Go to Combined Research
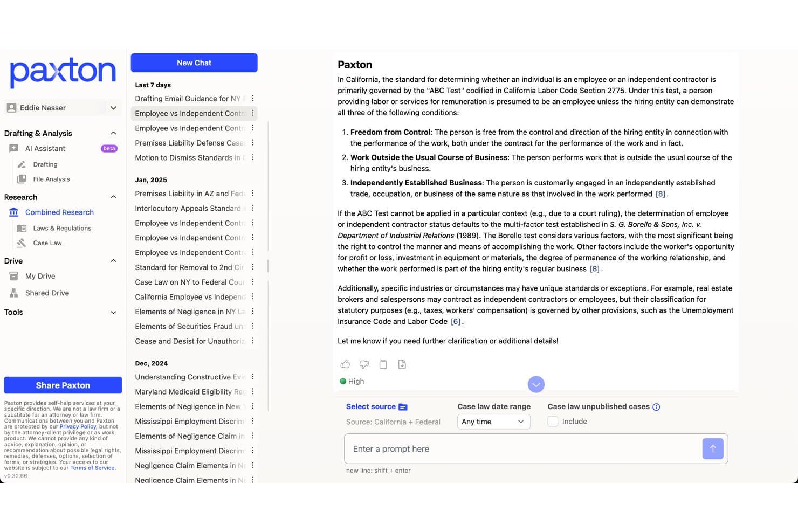Viewport: 798px width, 532px height. (59, 212)
